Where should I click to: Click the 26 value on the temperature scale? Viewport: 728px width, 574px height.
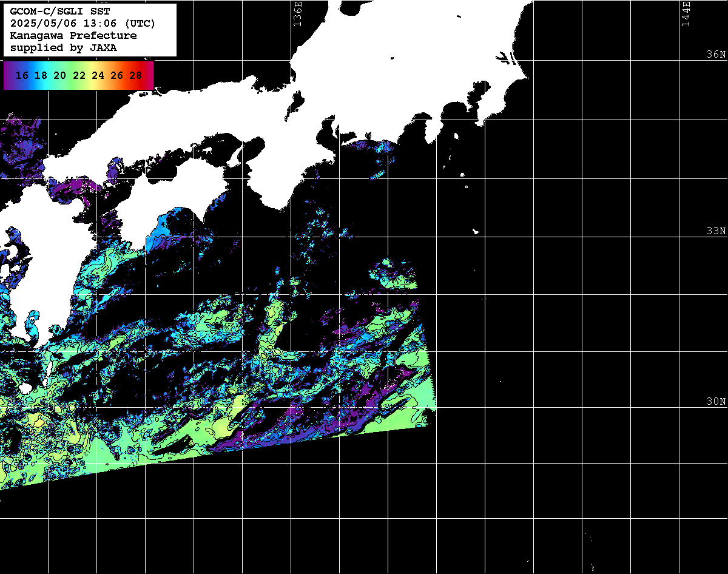point(117,75)
